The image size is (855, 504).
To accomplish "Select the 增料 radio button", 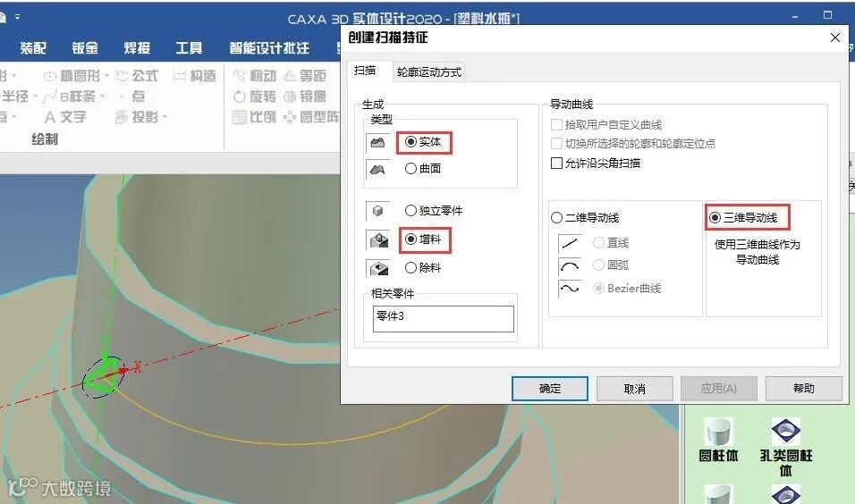I will coord(411,239).
